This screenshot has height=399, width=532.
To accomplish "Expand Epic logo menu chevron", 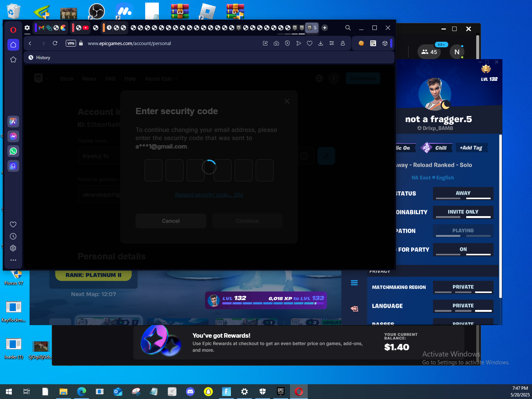I will (47, 79).
